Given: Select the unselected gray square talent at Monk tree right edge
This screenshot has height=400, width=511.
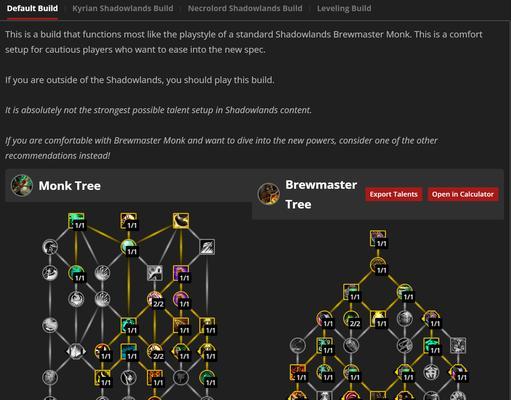Looking at the screenshot, I should (207, 247).
